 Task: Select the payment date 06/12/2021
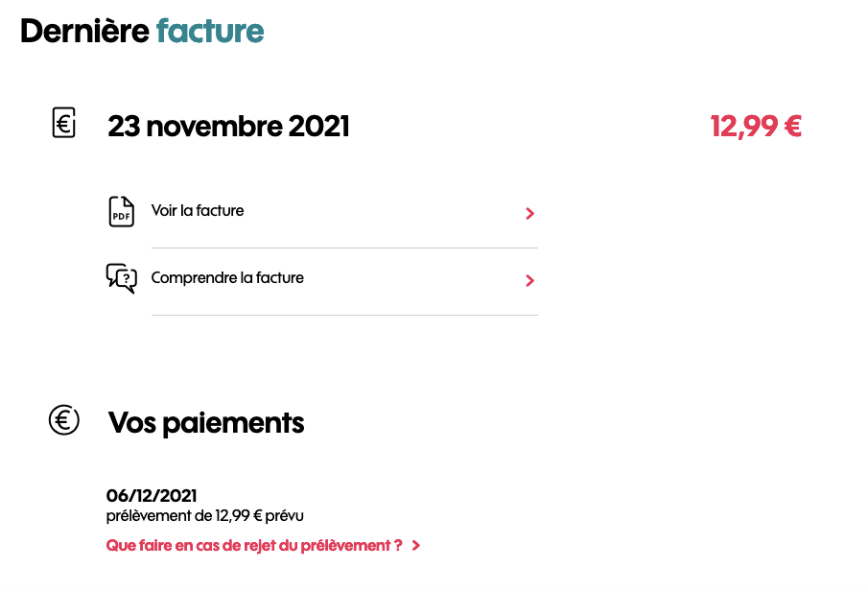click(x=151, y=496)
